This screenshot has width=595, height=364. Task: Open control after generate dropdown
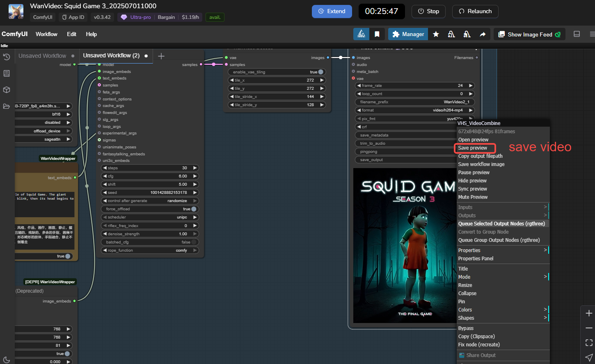click(150, 201)
